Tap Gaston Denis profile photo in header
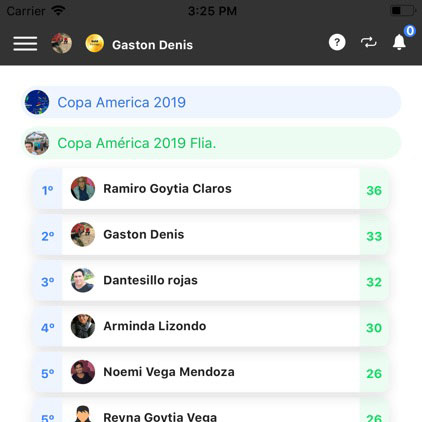Image resolution: width=422 pixels, height=422 pixels. [x=61, y=43]
